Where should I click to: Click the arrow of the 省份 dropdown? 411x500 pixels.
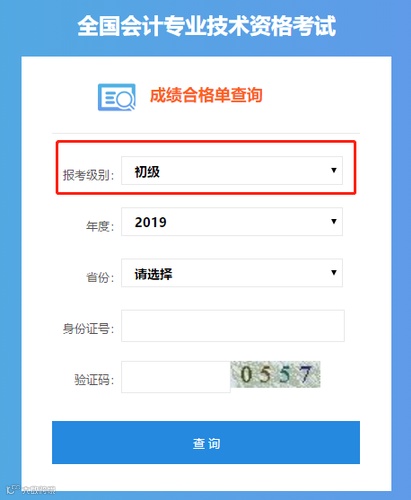pos(334,272)
